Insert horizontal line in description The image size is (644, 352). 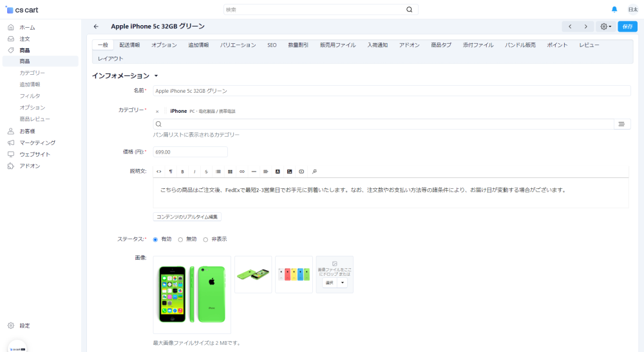254,171
